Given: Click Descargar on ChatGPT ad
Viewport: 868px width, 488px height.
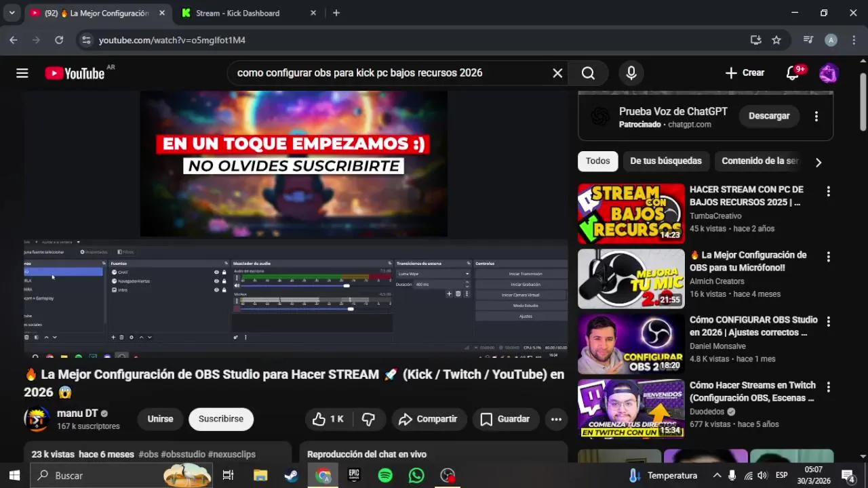Looking at the screenshot, I should (769, 116).
